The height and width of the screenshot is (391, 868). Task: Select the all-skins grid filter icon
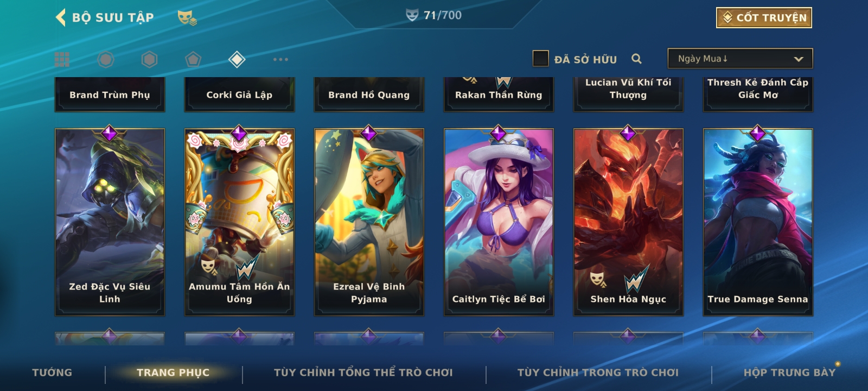coord(62,59)
